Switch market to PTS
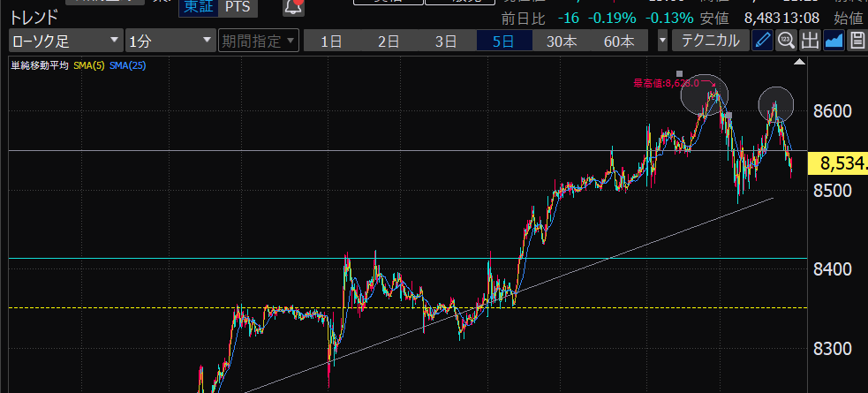This screenshot has width=868, height=393. 237,7
